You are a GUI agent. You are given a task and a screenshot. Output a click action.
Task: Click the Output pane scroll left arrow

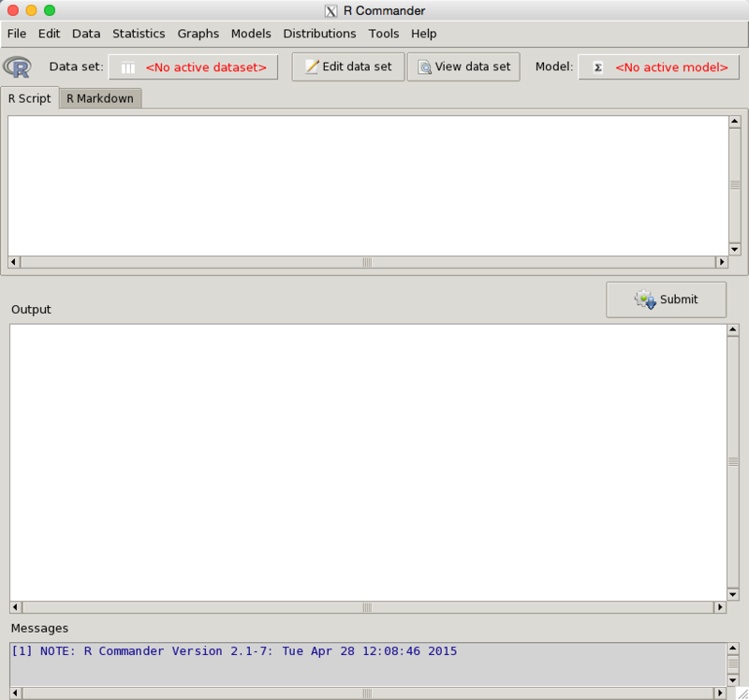15,607
